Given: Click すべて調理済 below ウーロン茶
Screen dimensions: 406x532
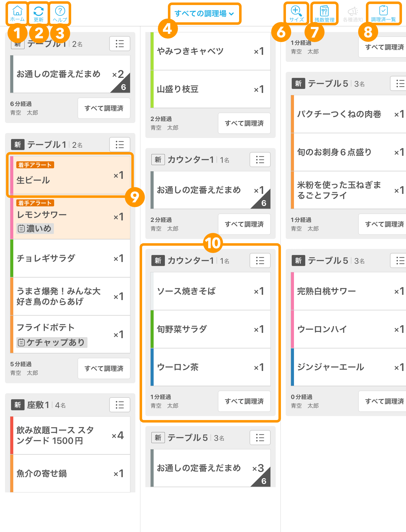Looking at the screenshot, I should point(244,401).
